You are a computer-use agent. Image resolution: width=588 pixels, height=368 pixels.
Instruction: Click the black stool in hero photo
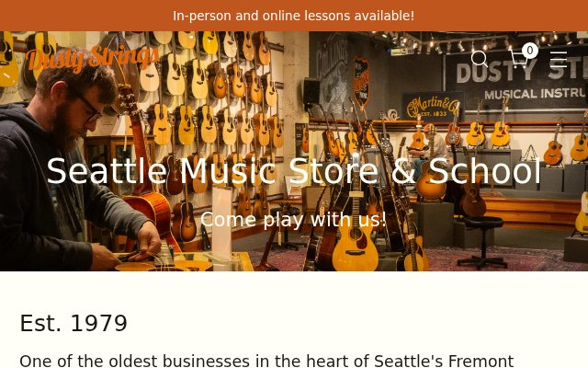(x=481, y=242)
